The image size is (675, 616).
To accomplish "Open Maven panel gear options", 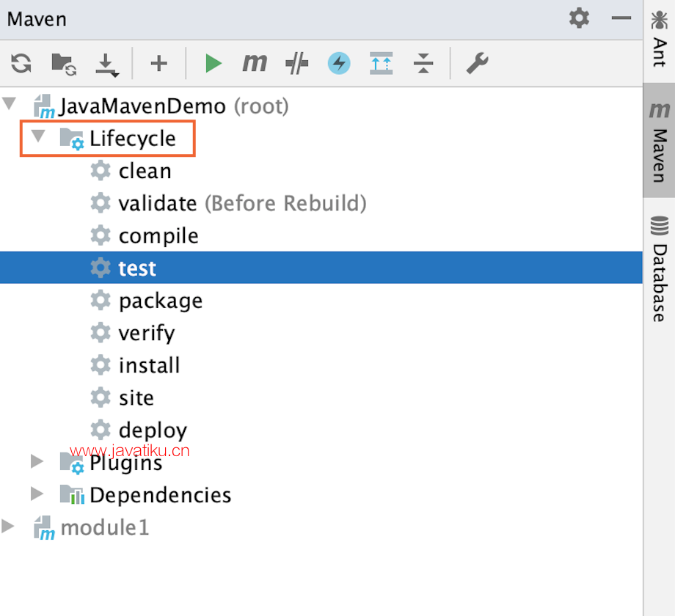I will pyautogui.click(x=579, y=18).
